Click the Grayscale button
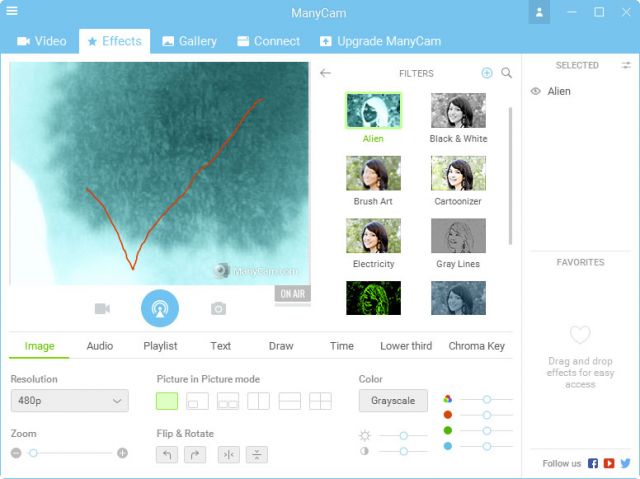The image size is (640, 479). pos(393,401)
